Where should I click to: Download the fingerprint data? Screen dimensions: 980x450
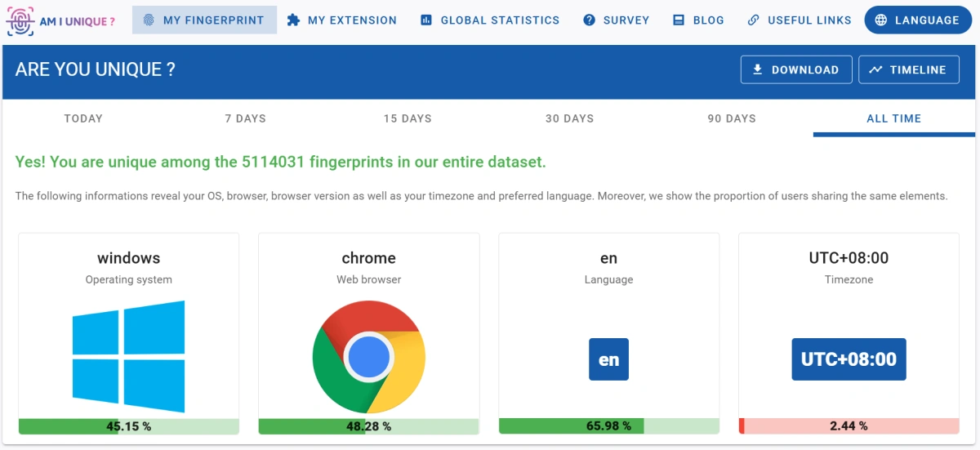[x=796, y=69]
